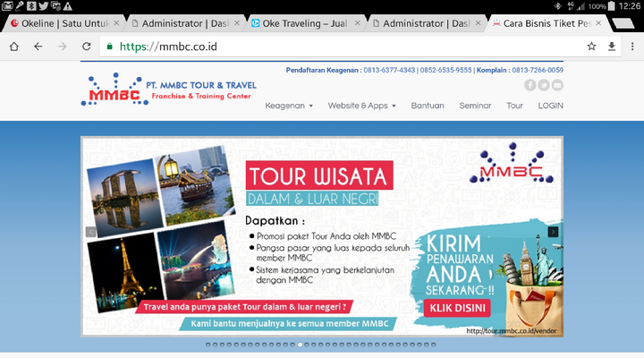Close the Cara Bisnis Tiket tab

point(598,23)
